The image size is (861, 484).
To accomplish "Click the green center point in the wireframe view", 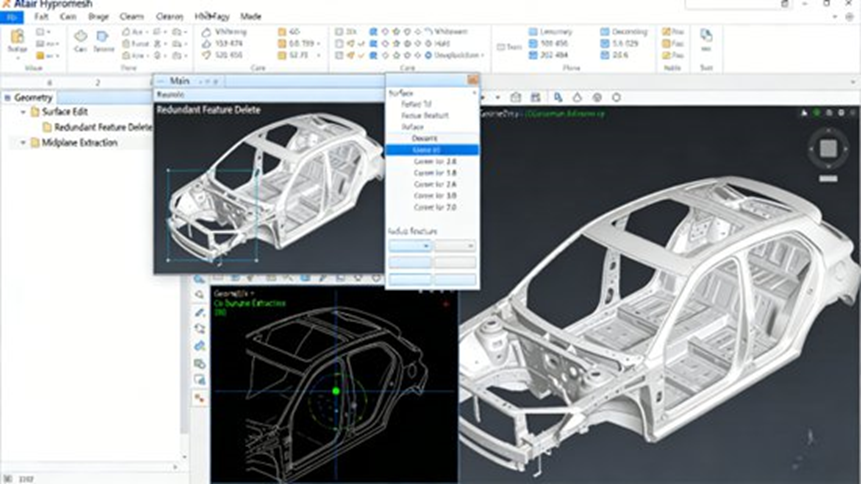I will pos(336,391).
